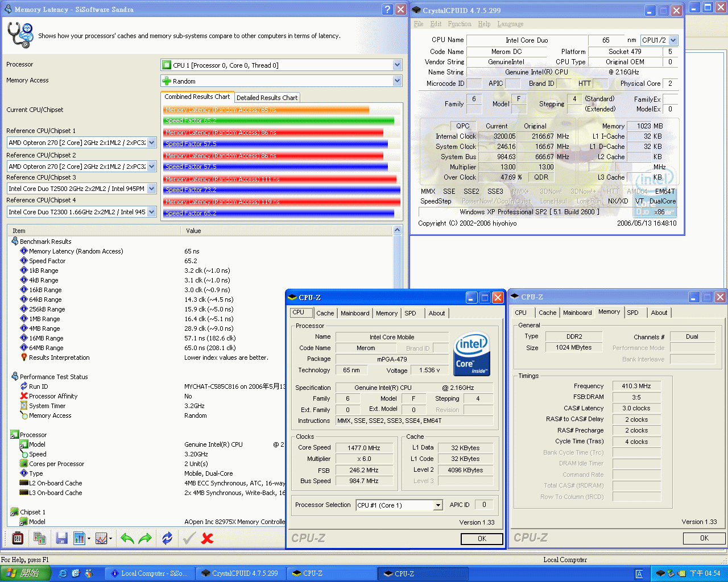Click the Item column header
This screenshot has width=728, height=582.
pos(94,231)
